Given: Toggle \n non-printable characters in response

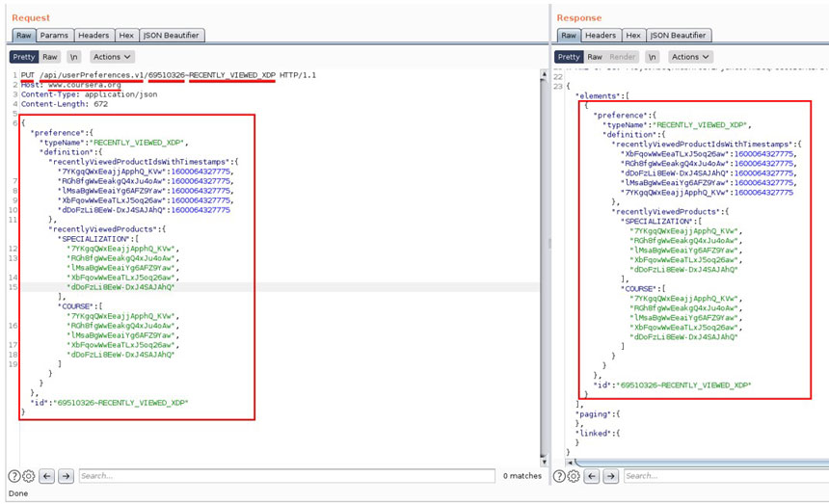Looking at the screenshot, I should tap(651, 57).
